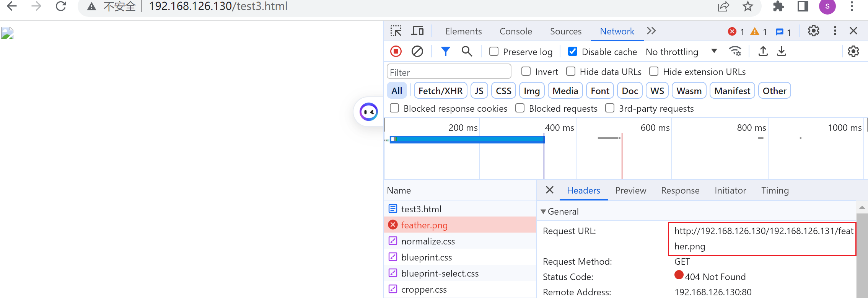Click the inspect element picker icon

[x=396, y=31]
